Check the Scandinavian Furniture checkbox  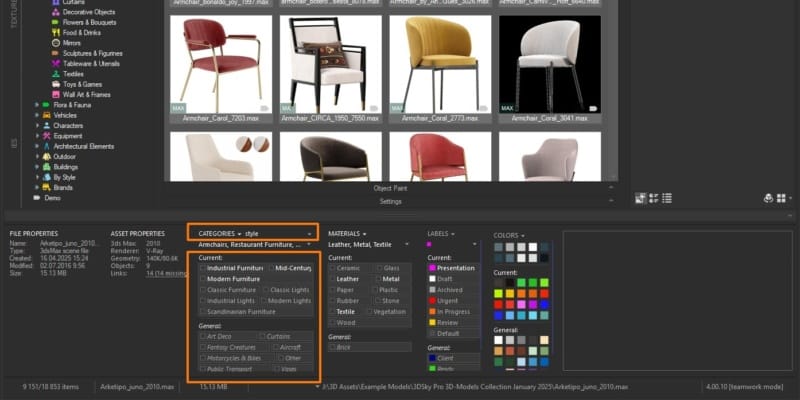pos(203,311)
